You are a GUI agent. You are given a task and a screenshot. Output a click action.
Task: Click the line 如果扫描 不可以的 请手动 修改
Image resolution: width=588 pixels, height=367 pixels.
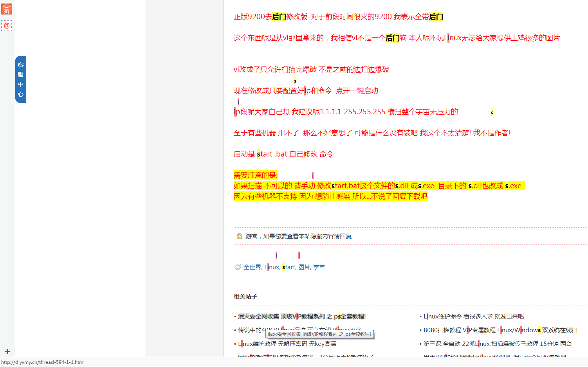click(379, 186)
